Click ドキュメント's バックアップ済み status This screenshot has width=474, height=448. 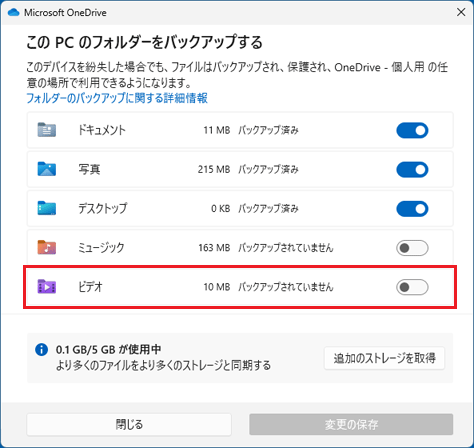(x=268, y=130)
